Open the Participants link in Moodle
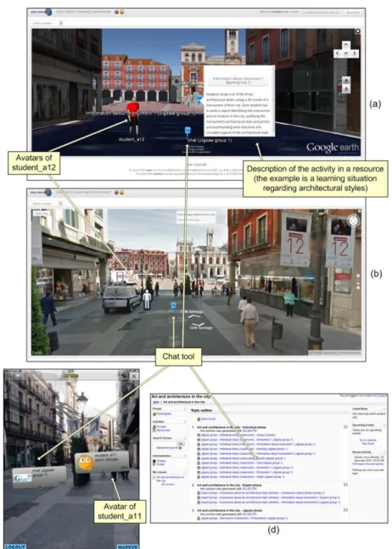Viewport: 392px width, 549px height. pos(164,414)
